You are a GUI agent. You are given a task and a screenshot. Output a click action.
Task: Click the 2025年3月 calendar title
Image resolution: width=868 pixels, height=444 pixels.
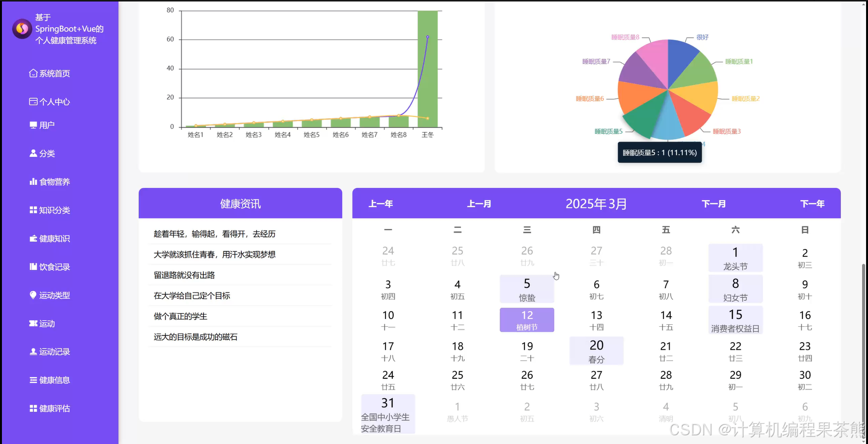[x=596, y=204]
